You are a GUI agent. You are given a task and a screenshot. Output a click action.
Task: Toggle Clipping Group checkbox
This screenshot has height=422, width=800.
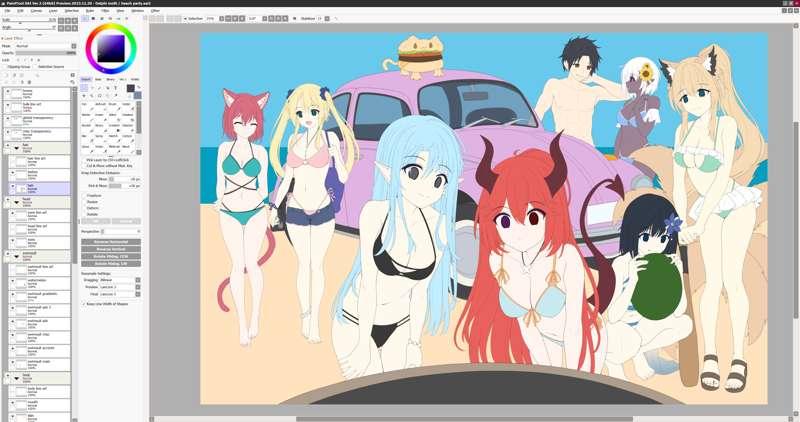[5, 66]
